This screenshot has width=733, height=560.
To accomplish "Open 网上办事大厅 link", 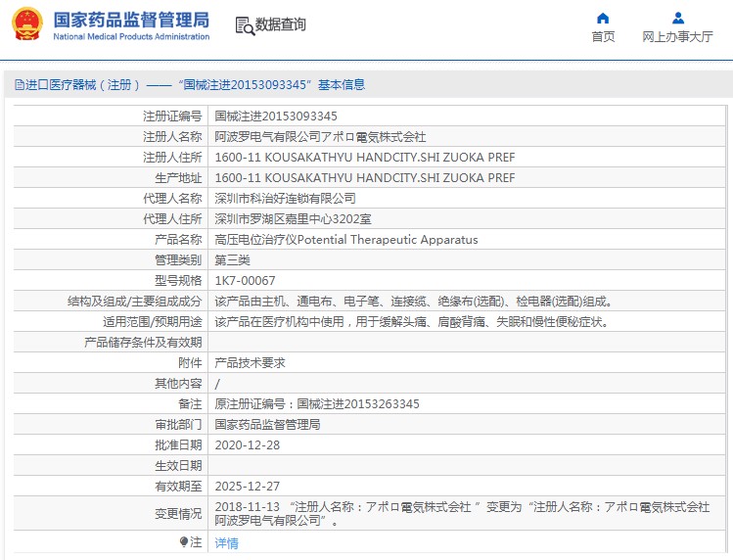I will point(678,36).
